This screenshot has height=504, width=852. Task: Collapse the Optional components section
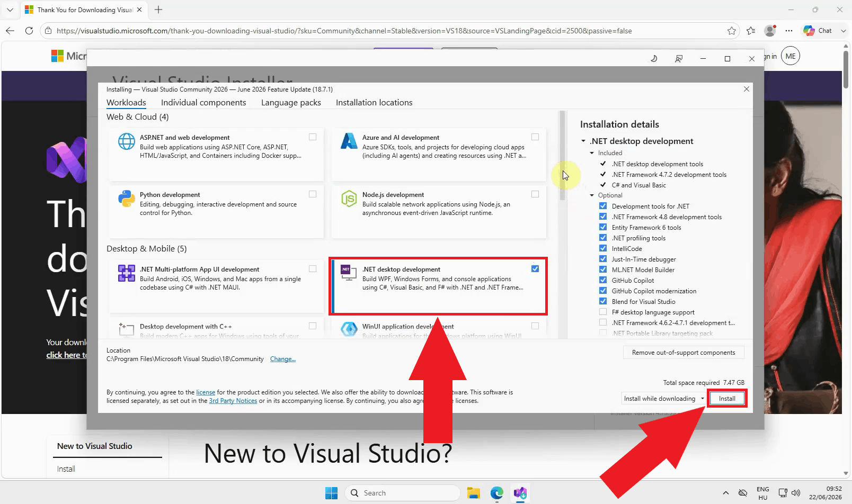point(592,195)
